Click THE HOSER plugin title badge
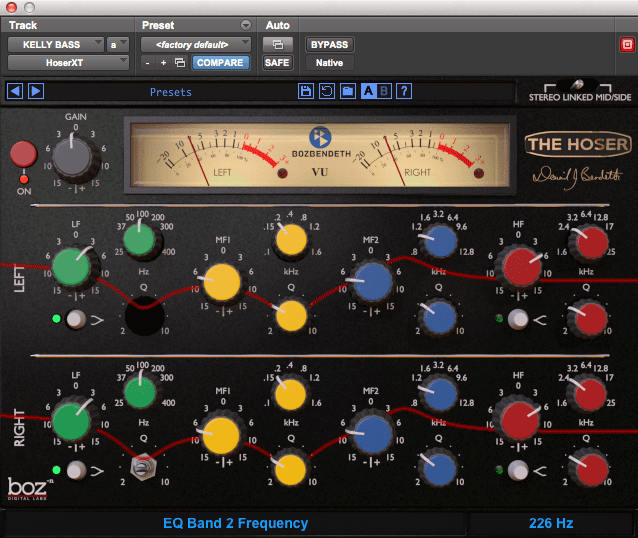The width and height of the screenshot is (638, 538). [578, 144]
